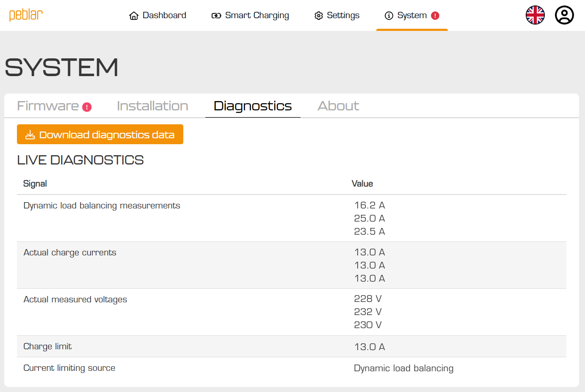Open the user account profile icon
Image resolution: width=585 pixels, height=392 pixels.
point(564,15)
